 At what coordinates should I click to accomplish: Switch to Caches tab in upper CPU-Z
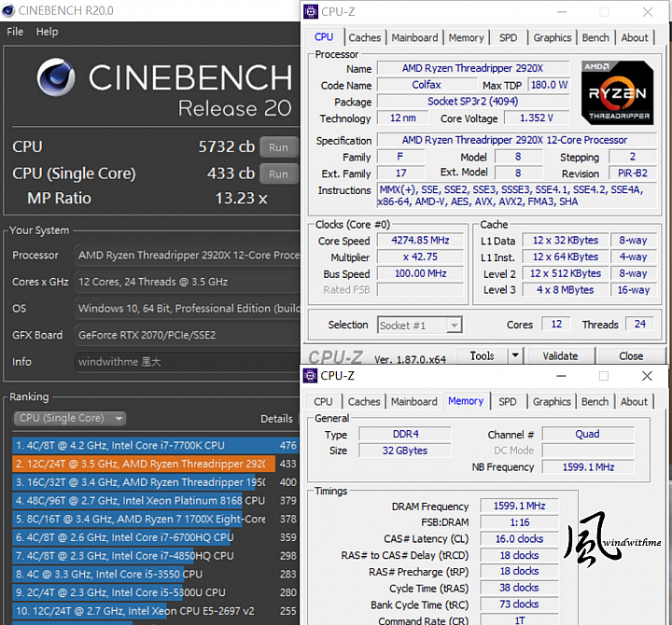(x=364, y=37)
